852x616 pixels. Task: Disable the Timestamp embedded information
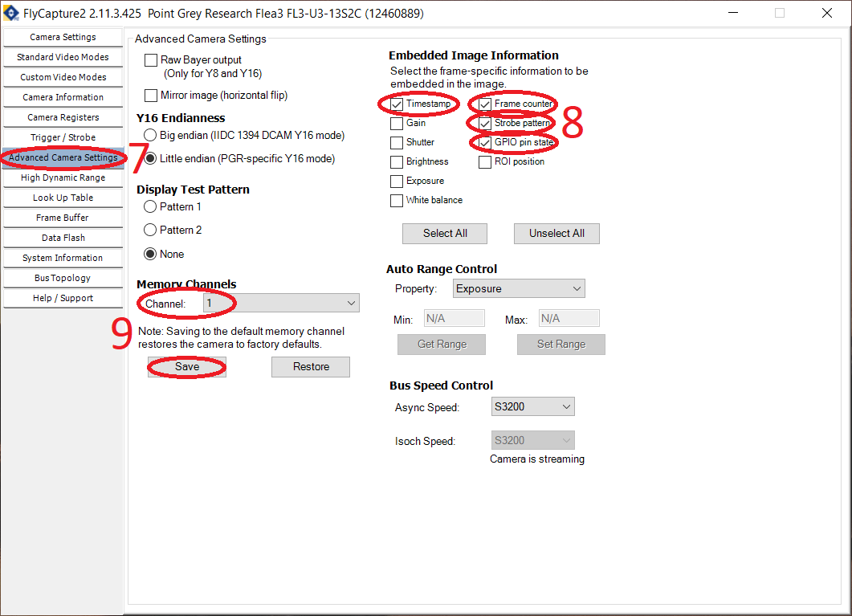396,104
